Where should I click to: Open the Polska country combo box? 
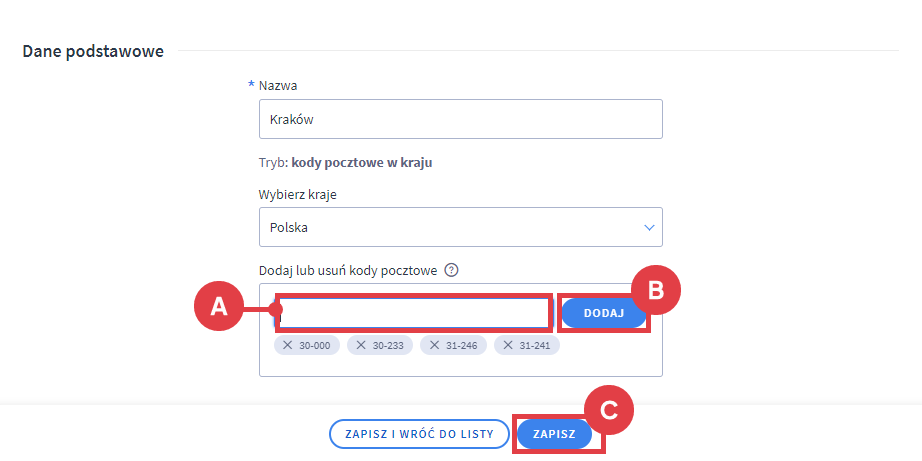pos(450,227)
